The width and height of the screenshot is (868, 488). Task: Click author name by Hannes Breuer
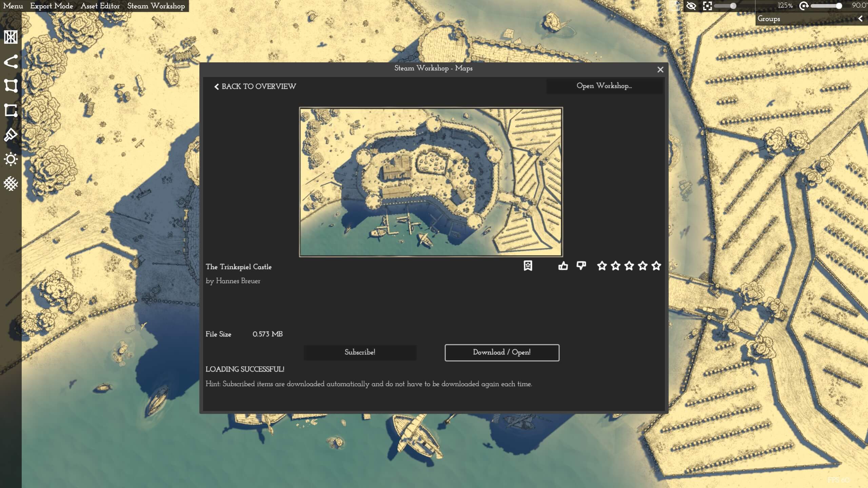(x=233, y=281)
